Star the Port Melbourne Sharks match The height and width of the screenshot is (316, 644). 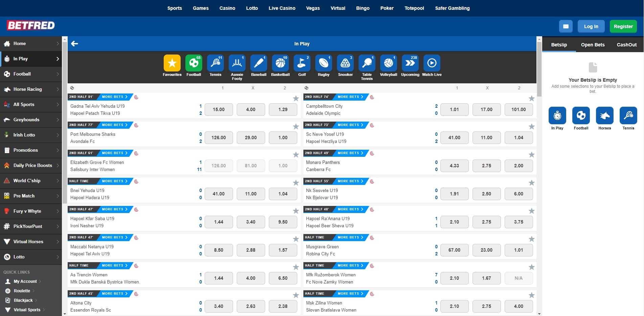pos(295,126)
